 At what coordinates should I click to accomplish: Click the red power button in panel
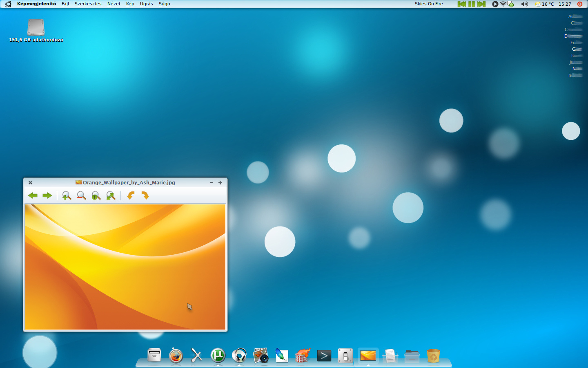tap(580, 4)
